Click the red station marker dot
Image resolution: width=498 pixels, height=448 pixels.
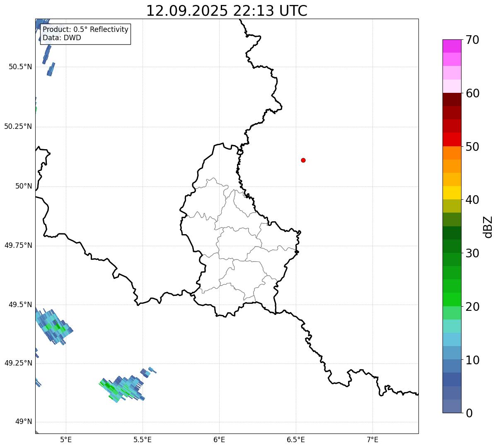pos(303,160)
